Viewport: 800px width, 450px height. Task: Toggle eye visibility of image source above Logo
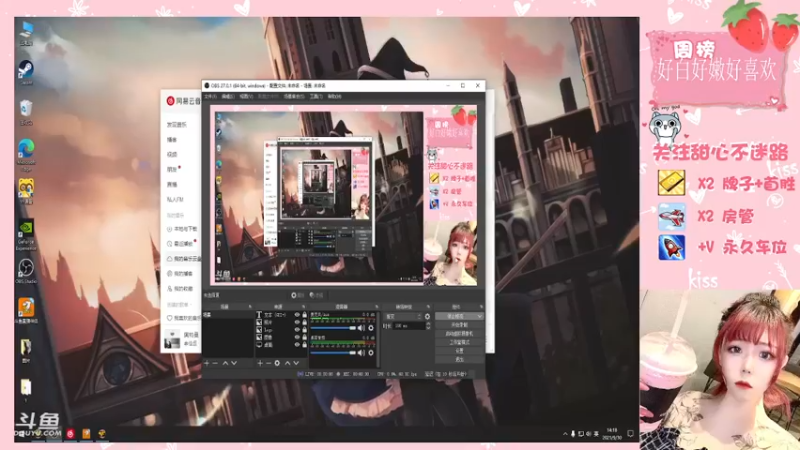(297, 322)
